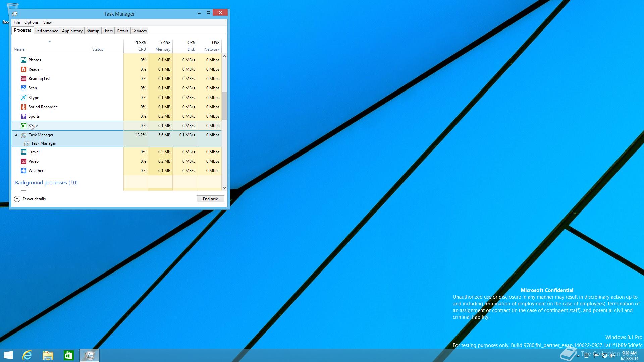Launch Internet Explorer from the taskbar

[x=27, y=355]
